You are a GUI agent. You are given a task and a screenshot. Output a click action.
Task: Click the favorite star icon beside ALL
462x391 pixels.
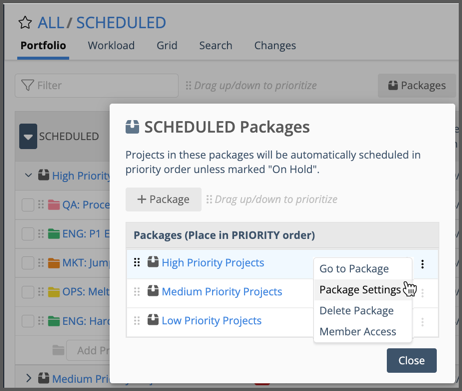[x=25, y=23]
